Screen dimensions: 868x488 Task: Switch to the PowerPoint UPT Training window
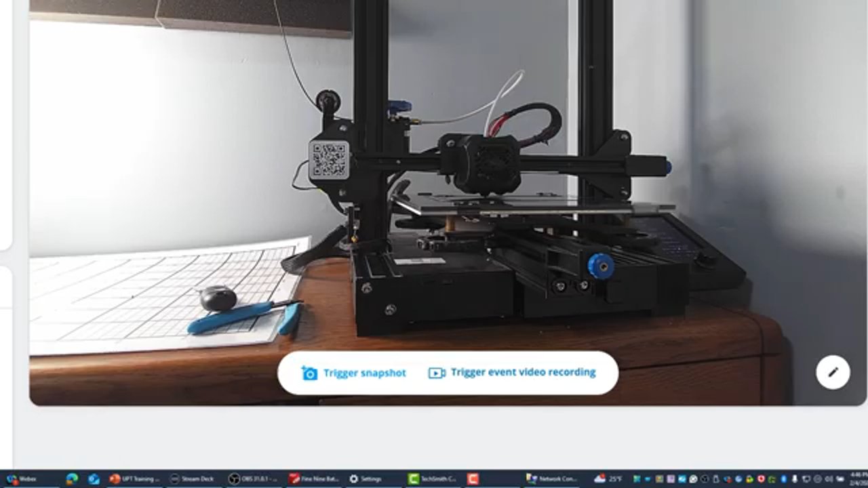pyautogui.click(x=134, y=479)
